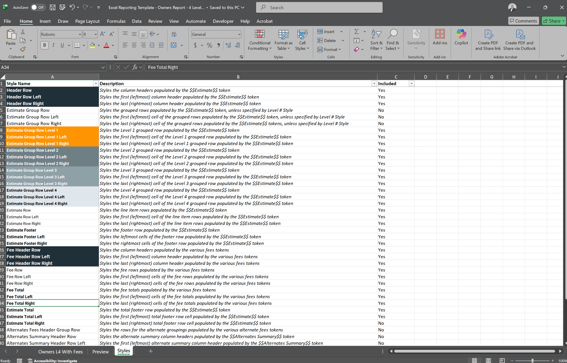The width and height of the screenshot is (567, 363).
Task: Click the Wrap Text icon
Action: 174,34
